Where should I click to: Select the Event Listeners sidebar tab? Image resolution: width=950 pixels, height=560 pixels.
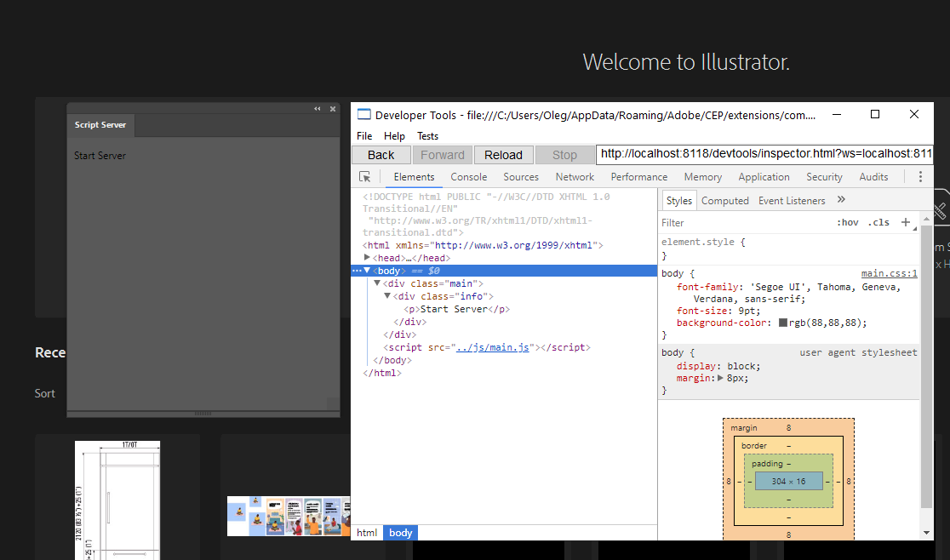pyautogui.click(x=792, y=200)
